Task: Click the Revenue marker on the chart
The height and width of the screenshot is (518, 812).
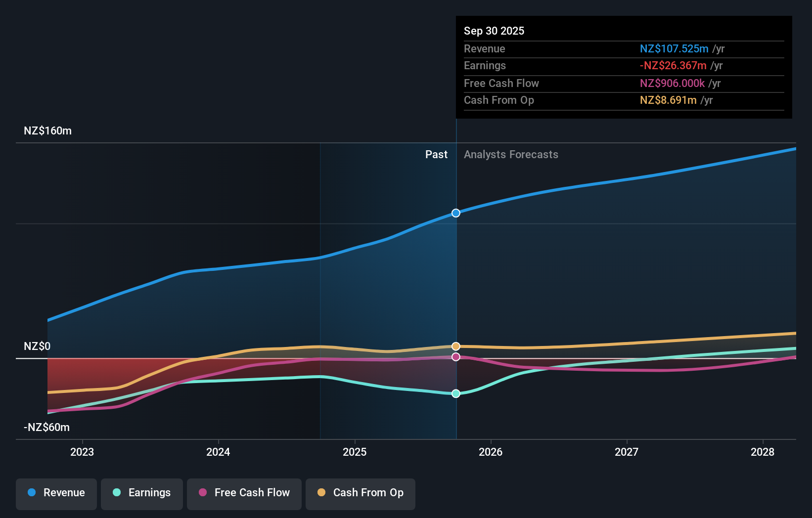Action: pyautogui.click(x=455, y=213)
